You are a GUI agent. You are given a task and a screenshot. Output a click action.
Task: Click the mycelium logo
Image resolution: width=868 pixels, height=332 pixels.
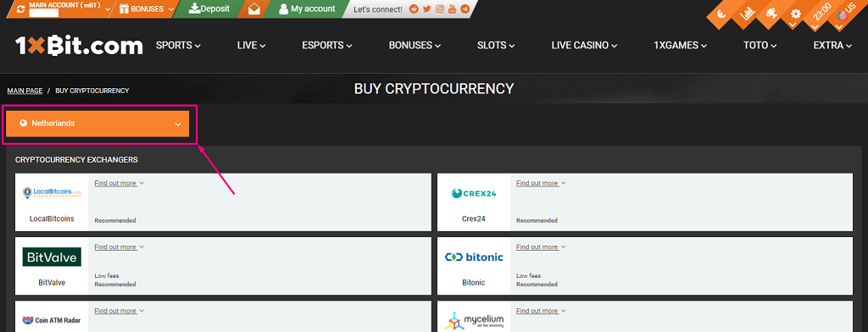coord(474,321)
